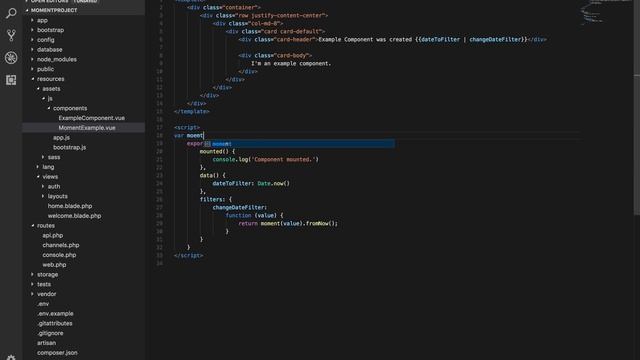Open the Extensions view icon
Image resolution: width=640 pixels, height=360 pixels.
click(11, 80)
